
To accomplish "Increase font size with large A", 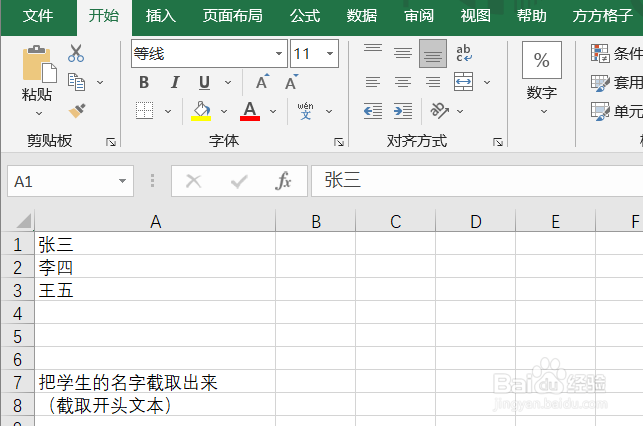I will click(x=262, y=82).
